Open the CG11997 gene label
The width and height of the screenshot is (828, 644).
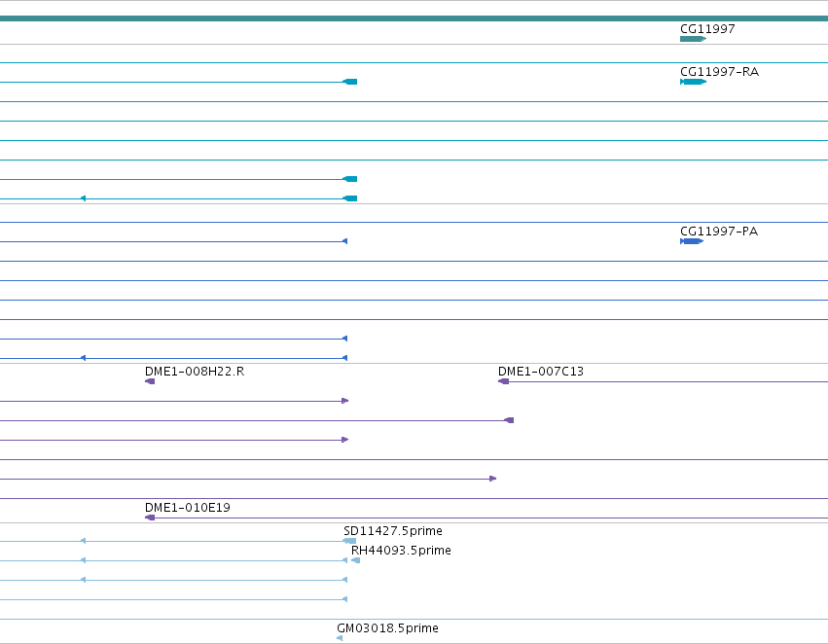(707, 29)
